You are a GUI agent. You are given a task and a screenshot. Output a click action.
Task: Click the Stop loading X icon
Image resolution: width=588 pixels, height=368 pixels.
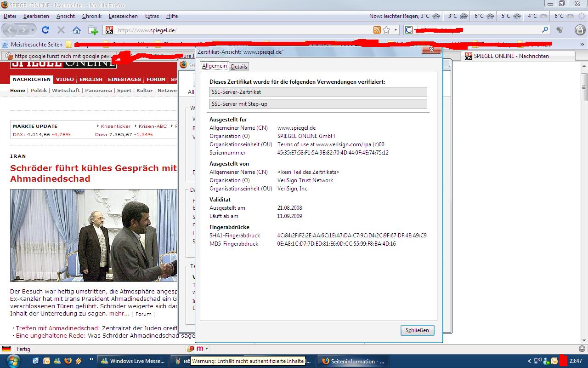coord(61,30)
